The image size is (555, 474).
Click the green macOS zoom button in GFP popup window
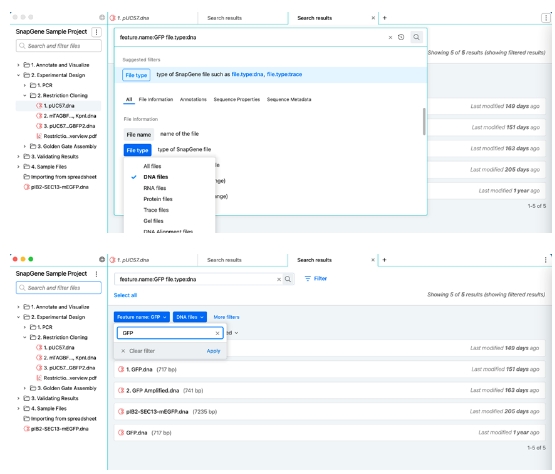31,259
